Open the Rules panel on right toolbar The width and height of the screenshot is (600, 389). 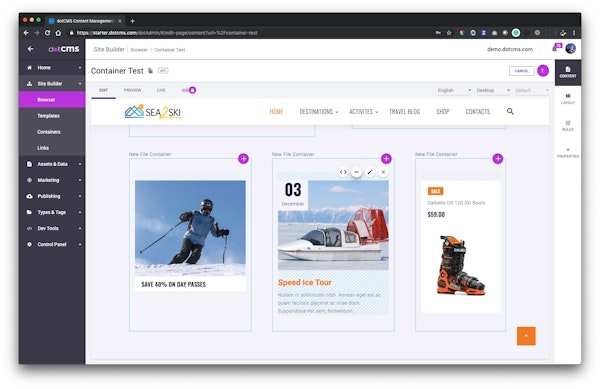tap(568, 126)
